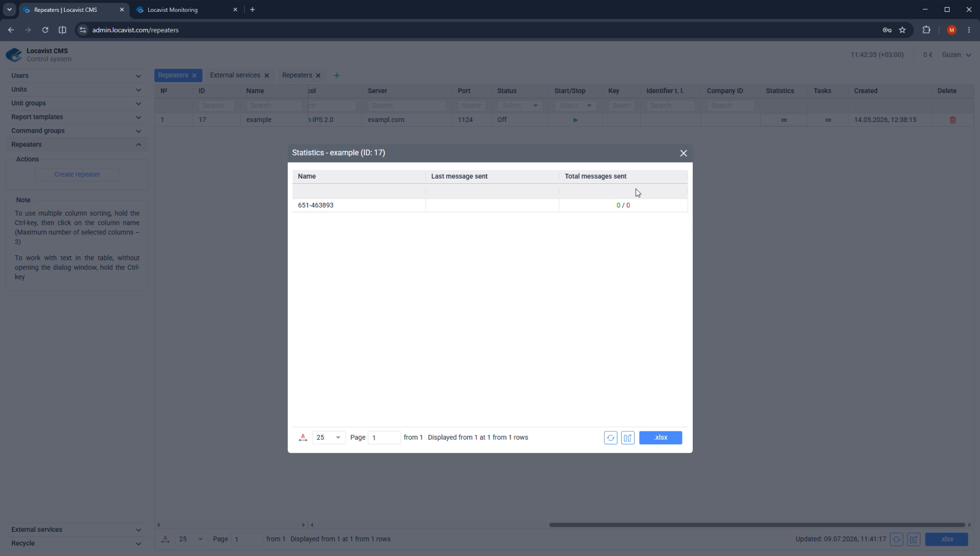980x556 pixels.
Task: Click the Company ID search field
Action: click(x=730, y=106)
